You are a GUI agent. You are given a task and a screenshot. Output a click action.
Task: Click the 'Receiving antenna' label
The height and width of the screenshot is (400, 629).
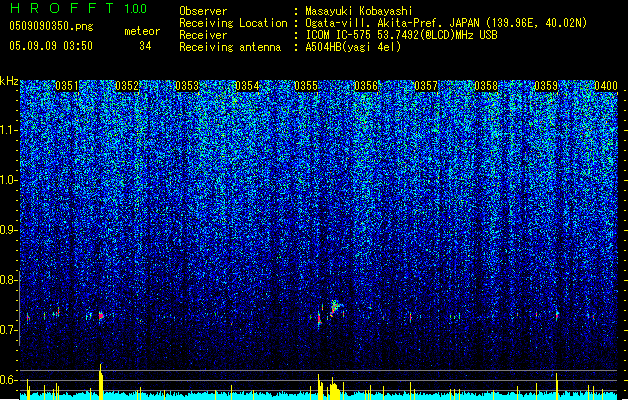pos(230,47)
